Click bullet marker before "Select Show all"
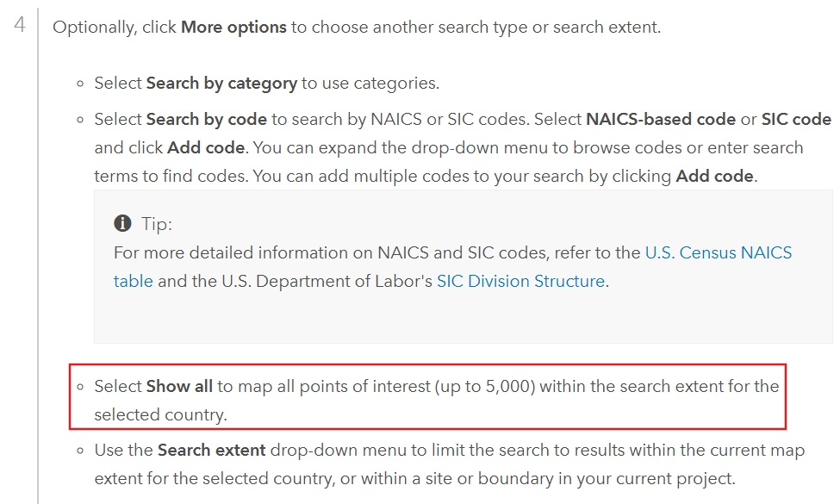The image size is (840, 504). coord(80,387)
